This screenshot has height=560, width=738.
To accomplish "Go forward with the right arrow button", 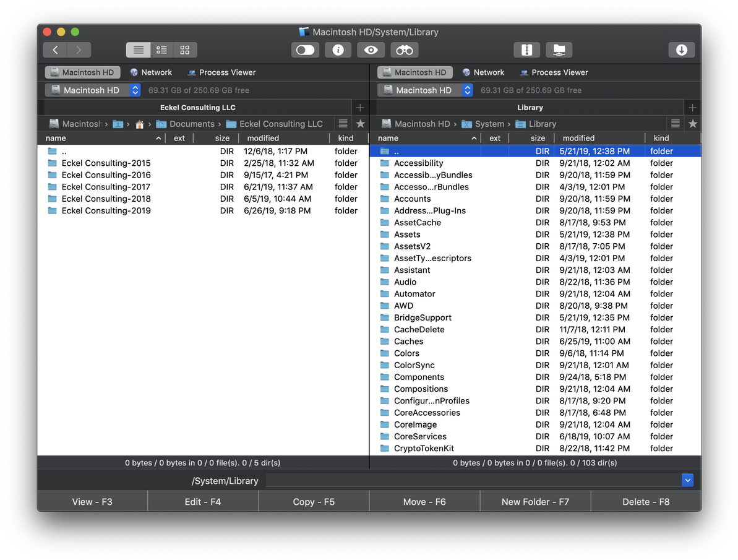I will (x=79, y=50).
